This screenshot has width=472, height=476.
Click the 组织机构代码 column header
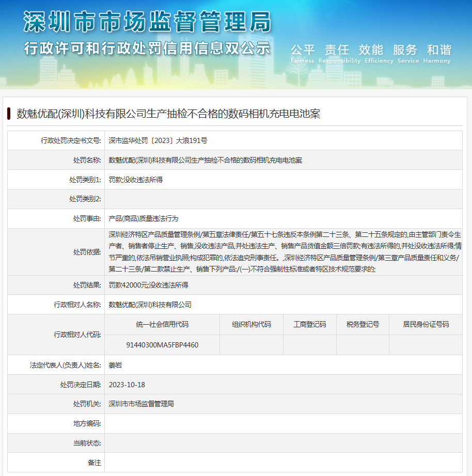(251, 324)
